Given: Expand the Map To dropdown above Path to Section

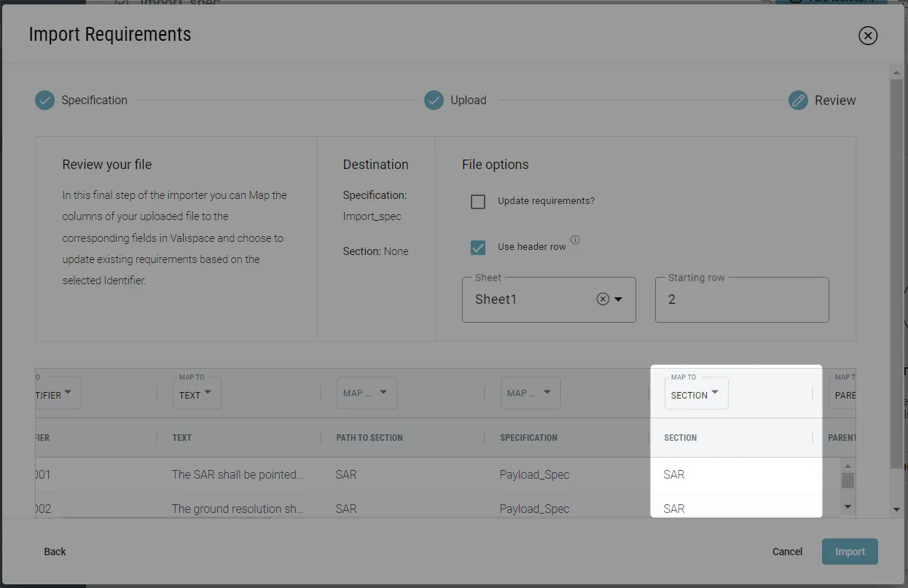Looking at the screenshot, I should click(367, 393).
